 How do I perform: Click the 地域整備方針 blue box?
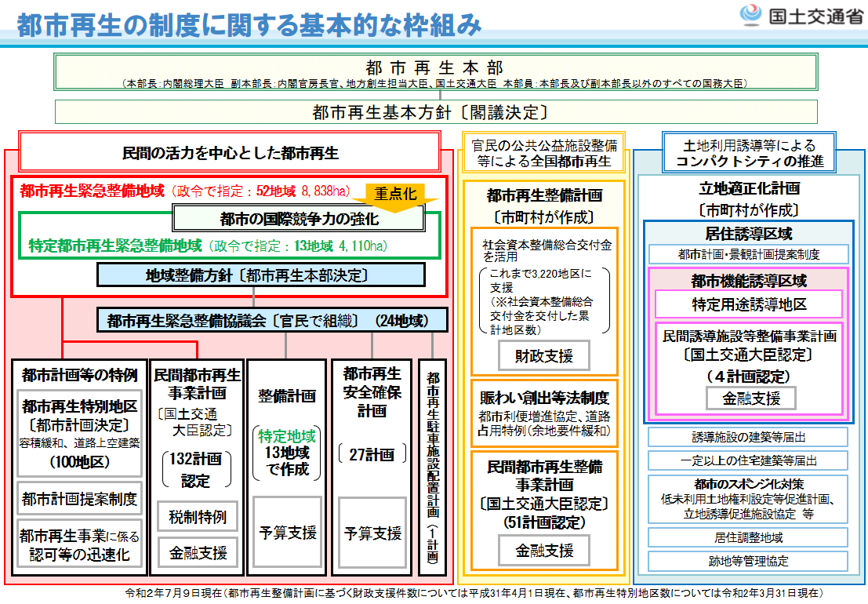(x=260, y=275)
